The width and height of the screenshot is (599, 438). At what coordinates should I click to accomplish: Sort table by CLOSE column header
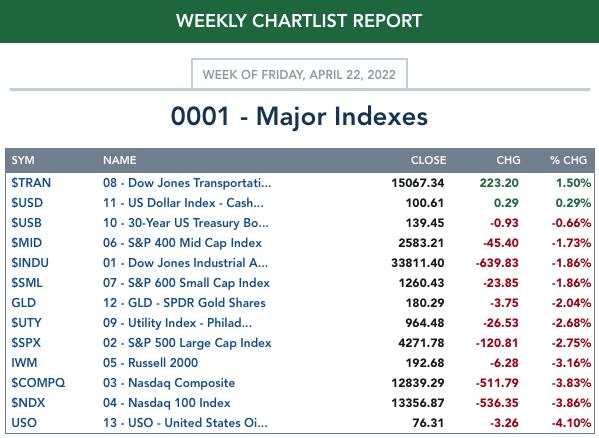pyautogui.click(x=428, y=160)
